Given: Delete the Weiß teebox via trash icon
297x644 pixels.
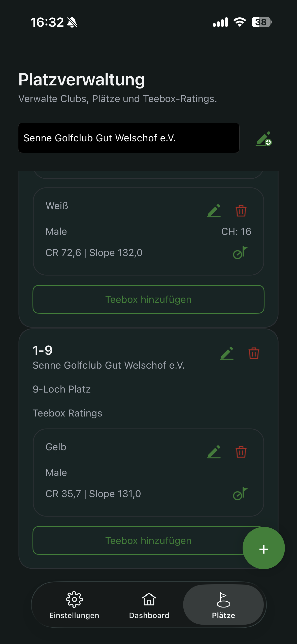Looking at the screenshot, I should 241,211.
